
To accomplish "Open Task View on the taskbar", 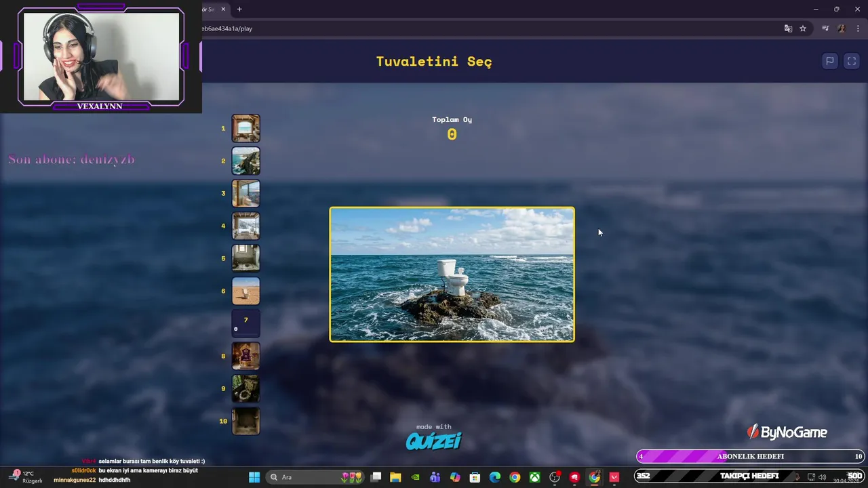I will pyautogui.click(x=376, y=477).
